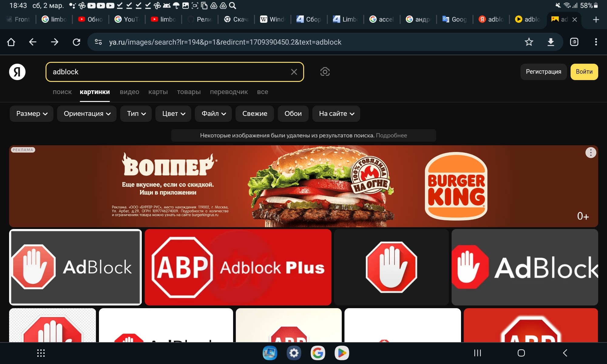Expand the Размер filter dropdown
Image resolution: width=607 pixels, height=364 pixels.
[x=32, y=114]
